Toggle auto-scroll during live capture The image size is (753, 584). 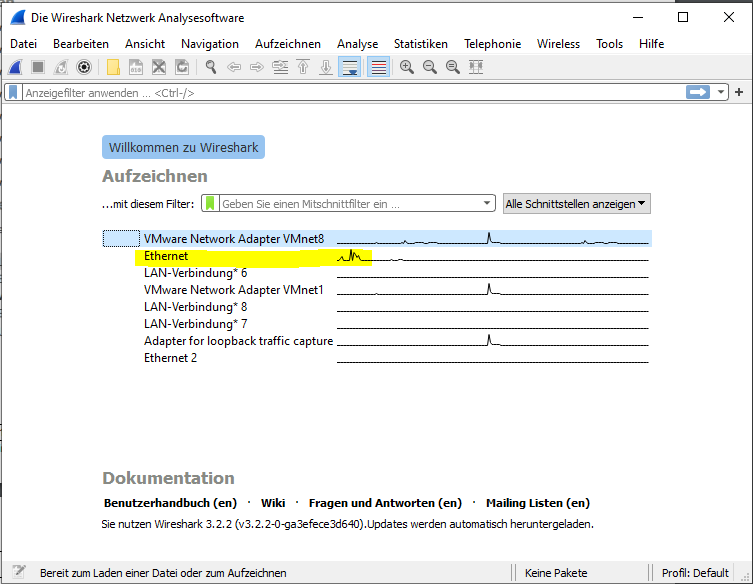click(x=350, y=67)
